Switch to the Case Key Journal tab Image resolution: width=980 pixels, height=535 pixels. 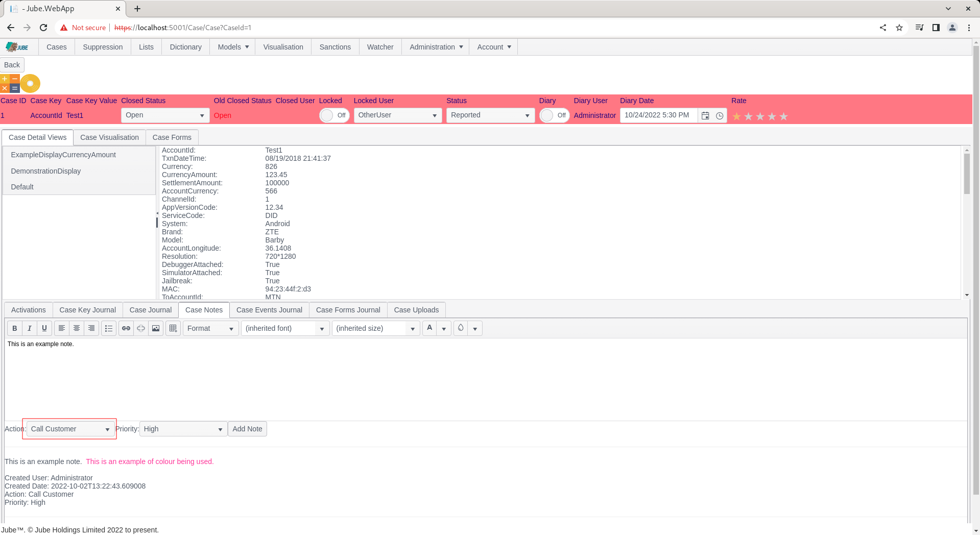pos(88,310)
